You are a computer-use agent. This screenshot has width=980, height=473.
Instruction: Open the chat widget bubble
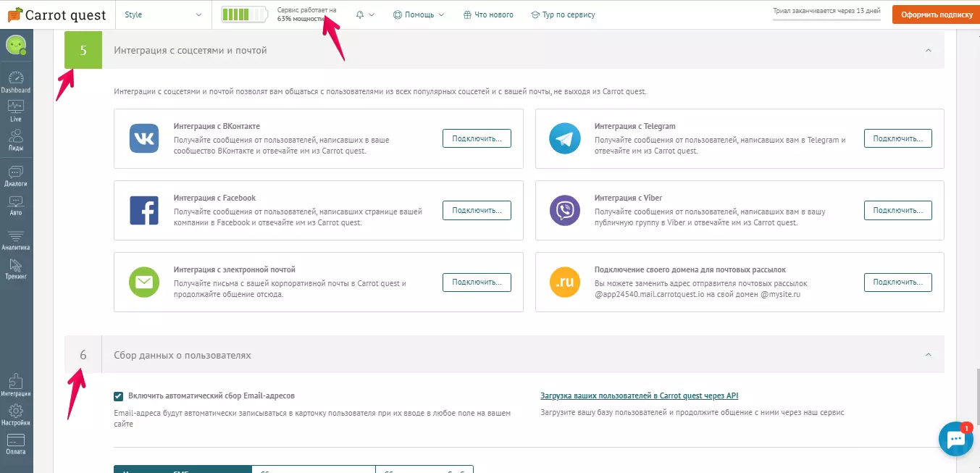click(x=955, y=439)
